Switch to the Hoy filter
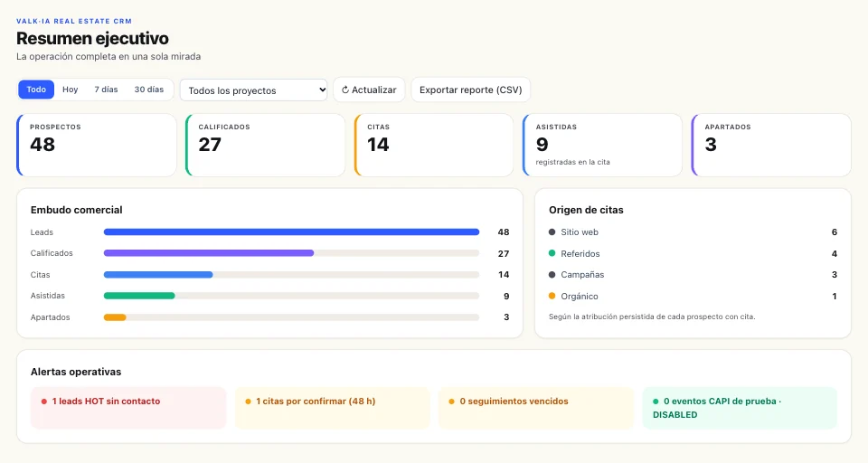Image resolution: width=868 pixels, height=463 pixels. (x=71, y=90)
